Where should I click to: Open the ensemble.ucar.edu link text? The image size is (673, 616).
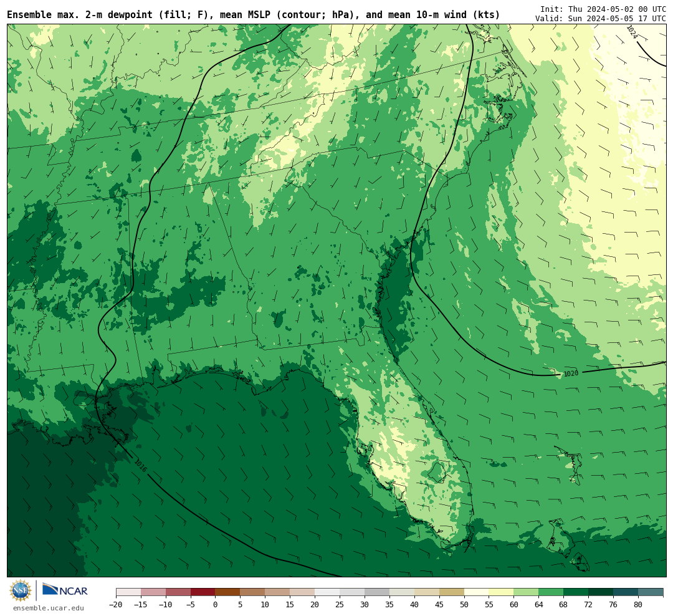point(49,608)
